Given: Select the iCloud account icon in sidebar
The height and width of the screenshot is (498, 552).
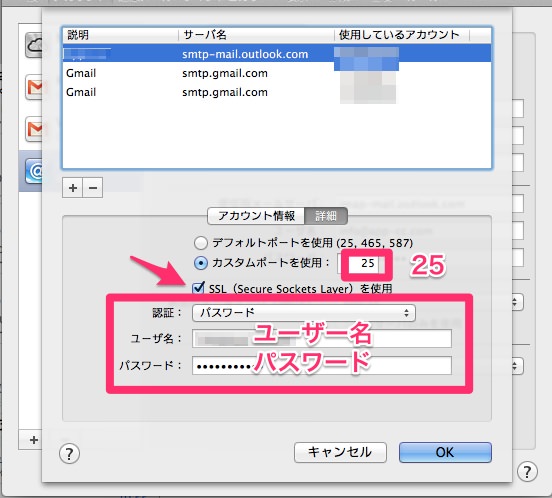Looking at the screenshot, I should pyautogui.click(x=34, y=45).
